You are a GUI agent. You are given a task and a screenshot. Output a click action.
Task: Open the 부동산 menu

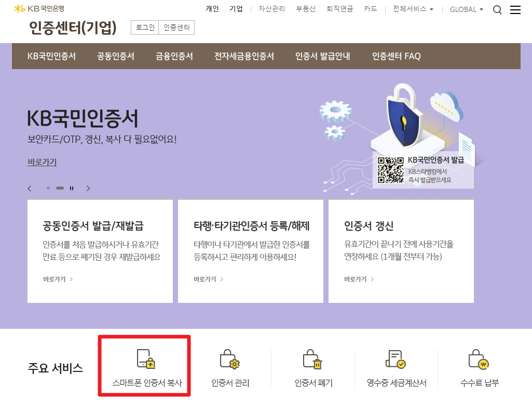[x=306, y=9]
